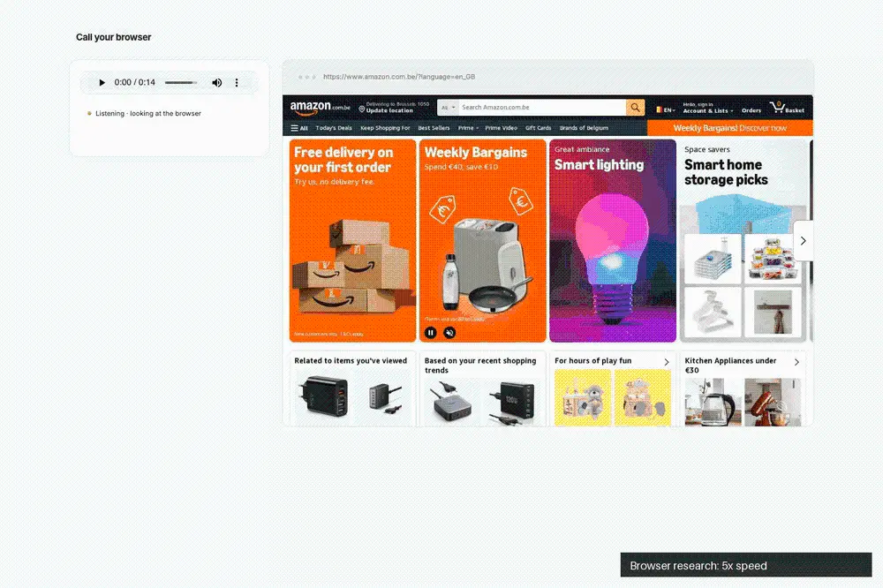Click 'Based on your recent shopping trends' heading

[480, 365]
